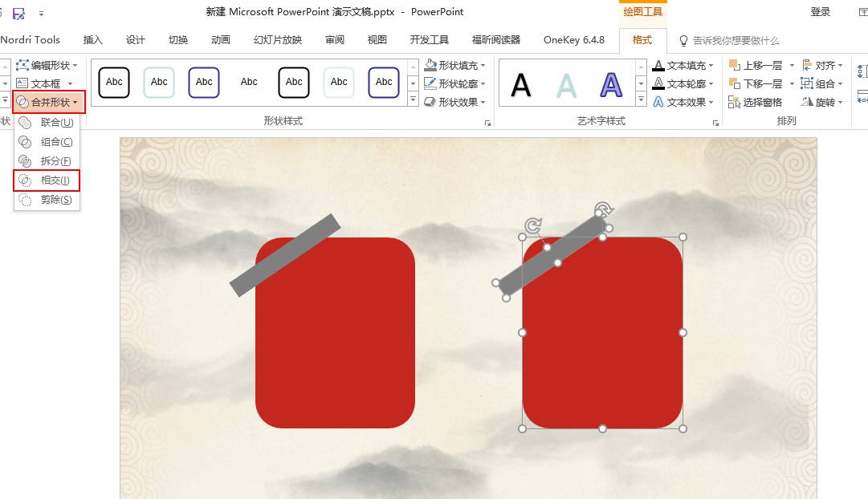868x499 pixels.
Task: Click the Text Effects A icon
Action: (x=658, y=103)
